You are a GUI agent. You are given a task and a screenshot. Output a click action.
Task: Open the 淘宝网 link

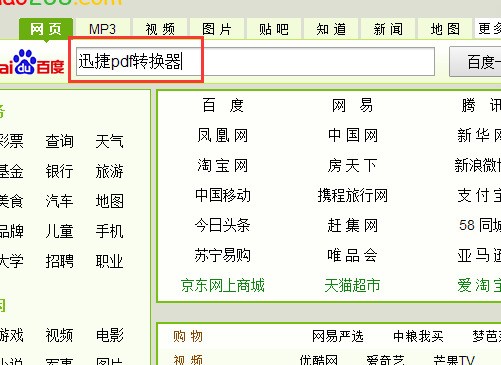pos(223,165)
